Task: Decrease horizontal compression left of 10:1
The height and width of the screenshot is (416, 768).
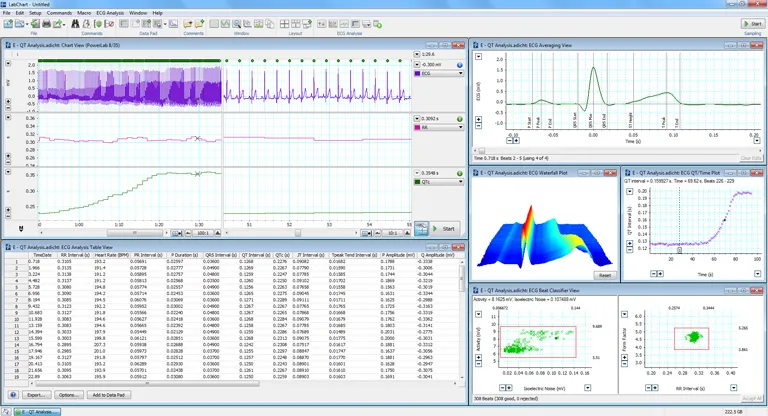Action: pyautogui.click(x=378, y=233)
